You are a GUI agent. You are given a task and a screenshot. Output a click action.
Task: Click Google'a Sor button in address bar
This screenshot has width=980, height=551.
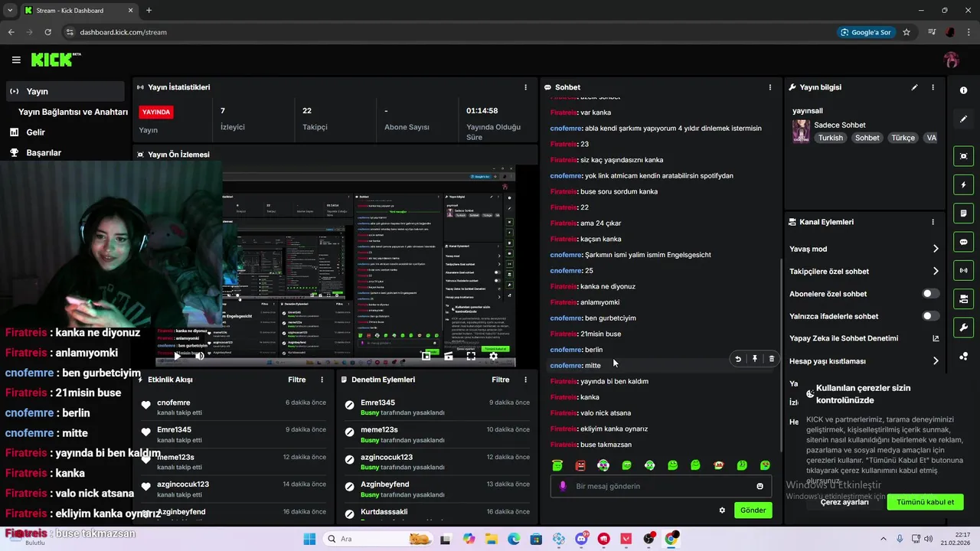(x=866, y=32)
